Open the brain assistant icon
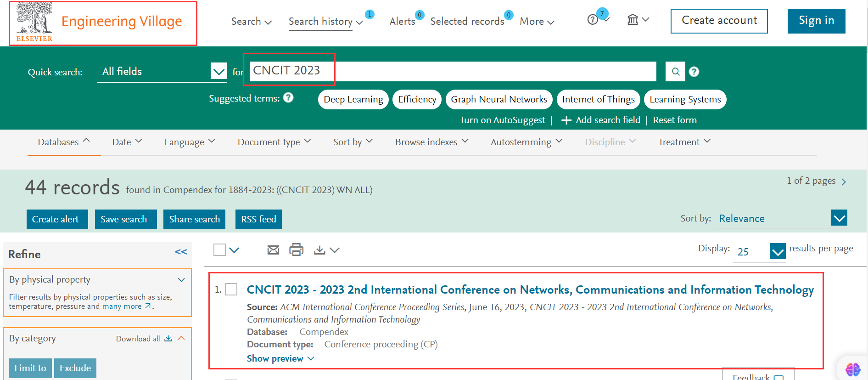 pos(853,369)
